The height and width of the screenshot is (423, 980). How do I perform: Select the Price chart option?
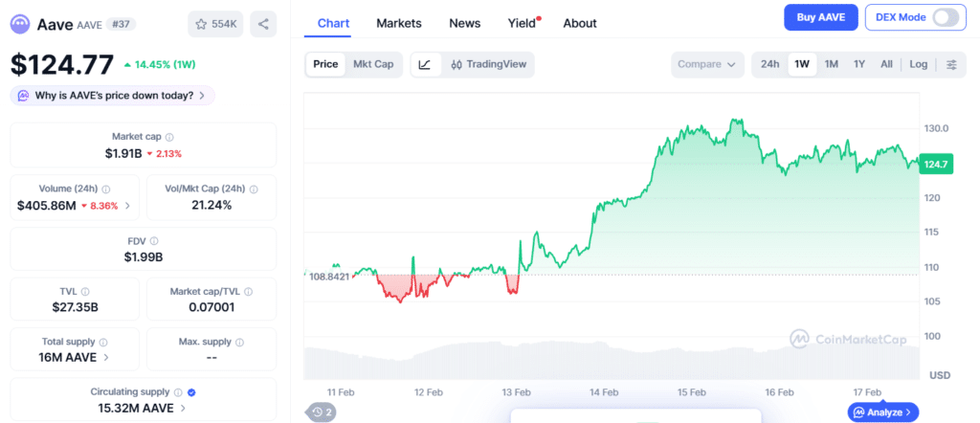click(325, 64)
